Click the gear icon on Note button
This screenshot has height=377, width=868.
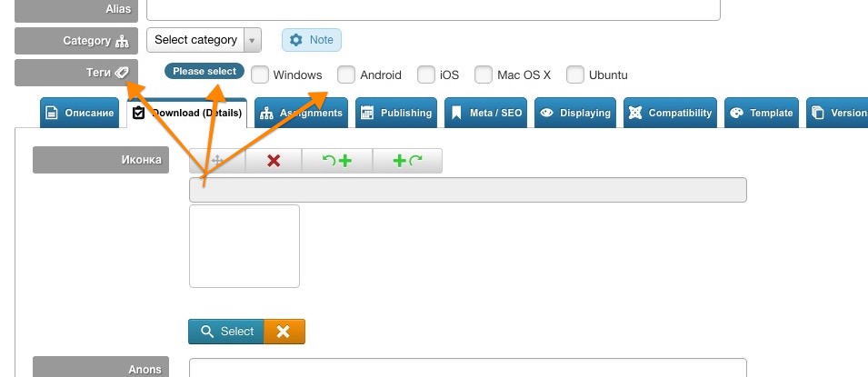pos(296,40)
